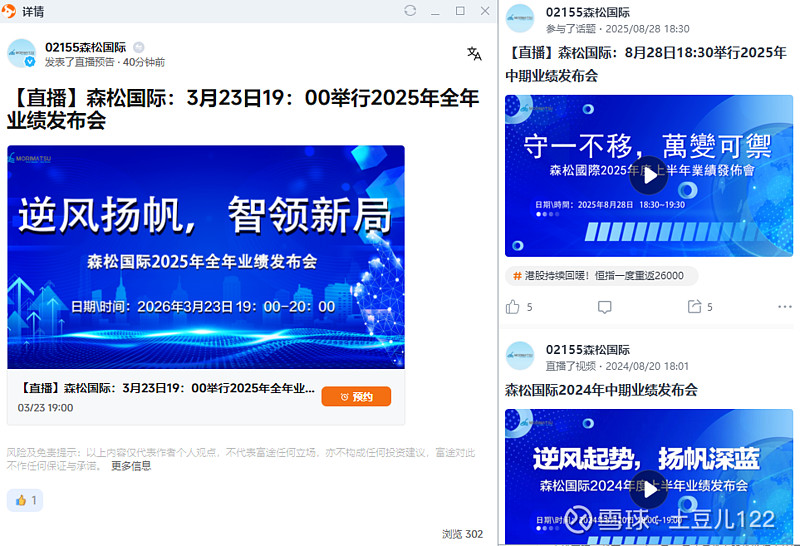Click the post title about 8月28日18:30 results briefing
This screenshot has height=546, width=800.
point(646,64)
